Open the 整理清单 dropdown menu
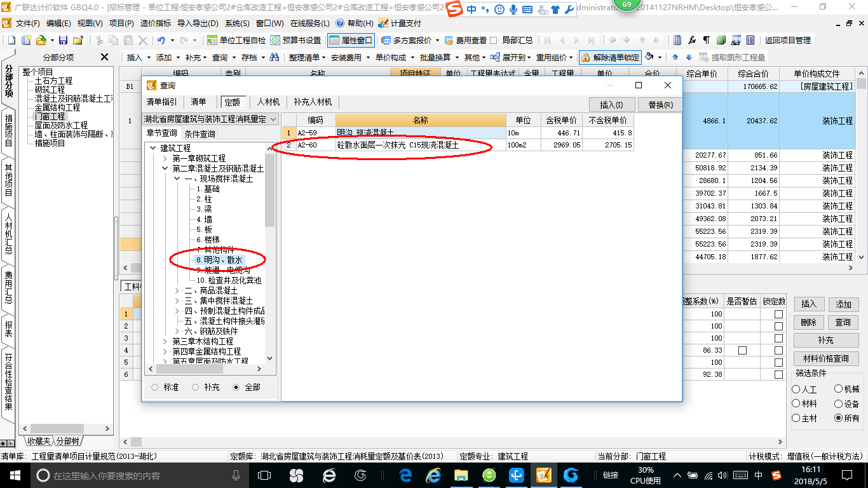This screenshot has width=868, height=488. coord(307,57)
